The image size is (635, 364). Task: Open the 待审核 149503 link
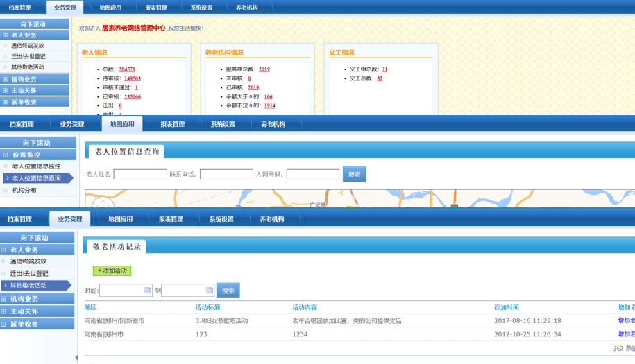pos(132,78)
